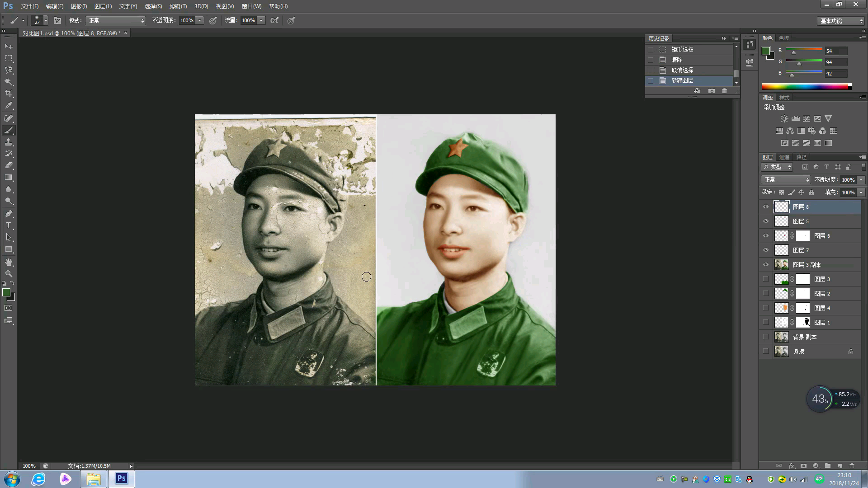Hide layer 图层 8

click(766, 207)
